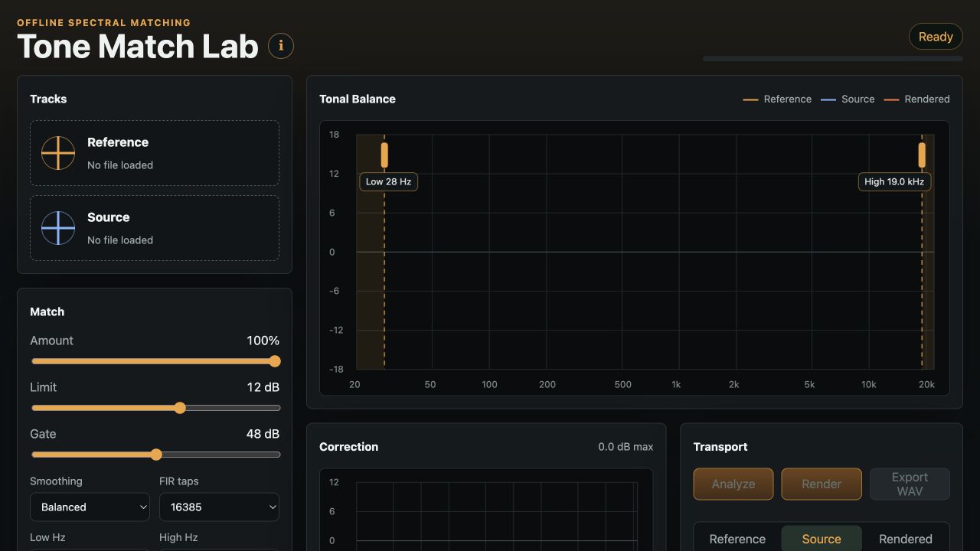This screenshot has width=980, height=551.
Task: Click the Limit 12 dB value
Action: click(263, 387)
